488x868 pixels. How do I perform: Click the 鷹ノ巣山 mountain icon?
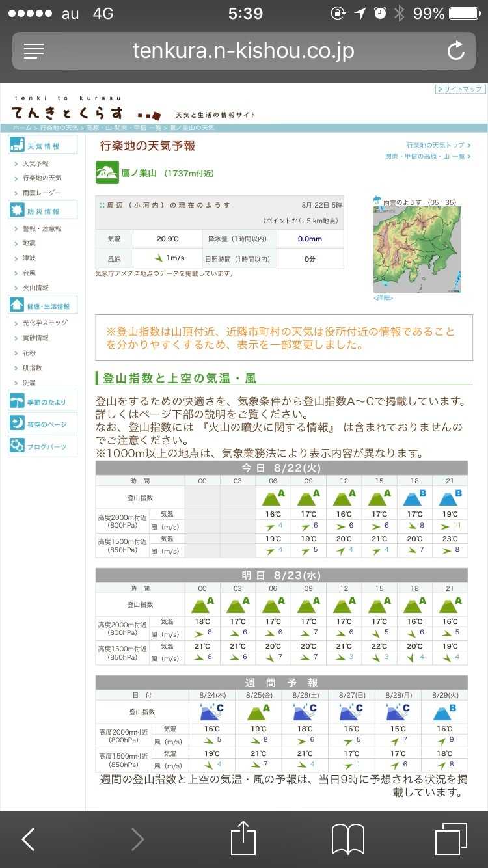[107, 173]
